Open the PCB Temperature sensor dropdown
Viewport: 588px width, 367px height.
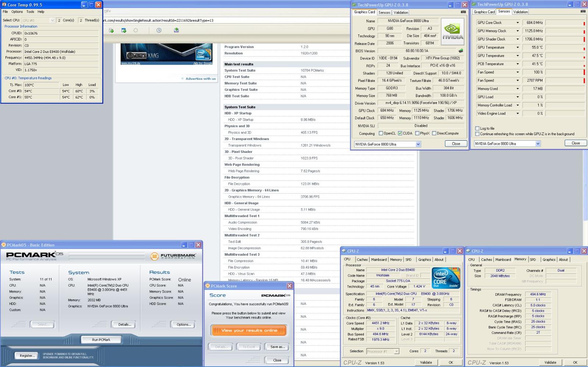click(517, 64)
